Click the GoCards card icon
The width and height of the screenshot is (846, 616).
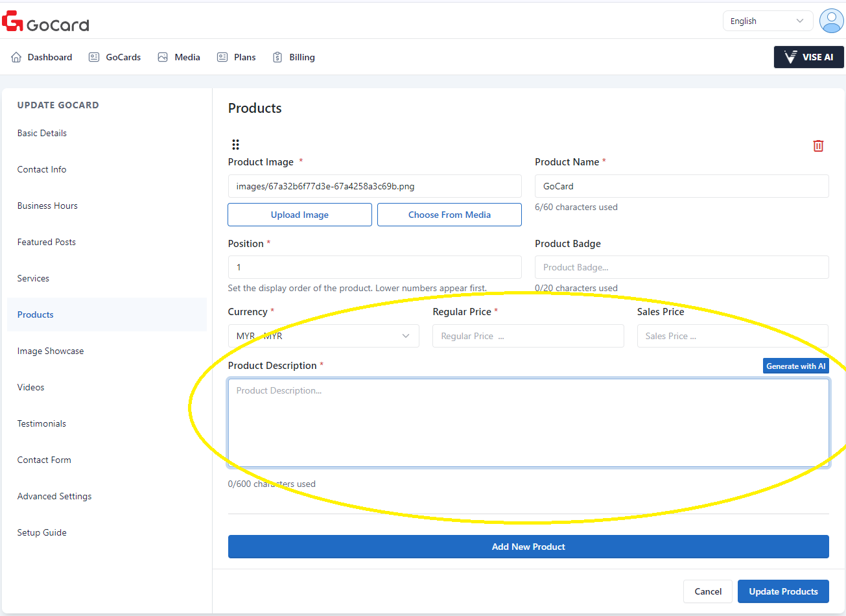pos(94,57)
